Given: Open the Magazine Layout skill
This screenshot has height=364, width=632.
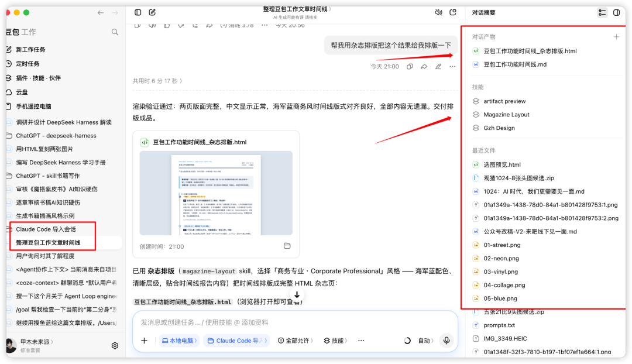Looking at the screenshot, I should pyautogui.click(x=506, y=115).
